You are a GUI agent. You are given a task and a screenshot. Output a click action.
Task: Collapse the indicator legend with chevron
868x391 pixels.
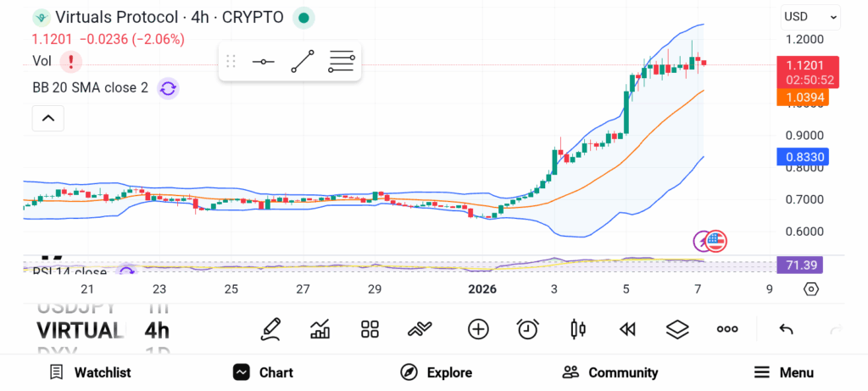pyautogui.click(x=47, y=118)
